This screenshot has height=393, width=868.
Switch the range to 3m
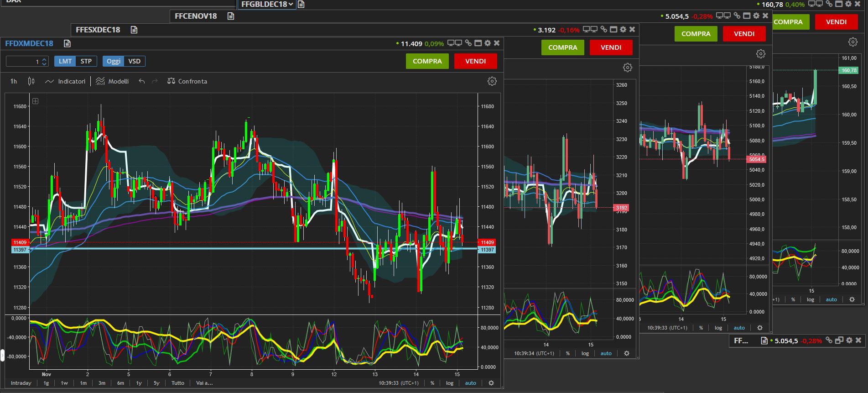[x=102, y=383]
